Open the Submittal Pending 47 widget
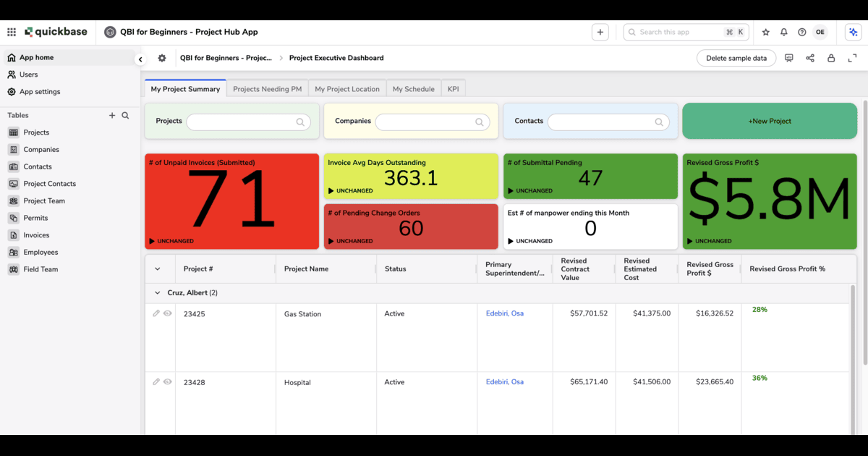The image size is (868, 456). coord(590,176)
